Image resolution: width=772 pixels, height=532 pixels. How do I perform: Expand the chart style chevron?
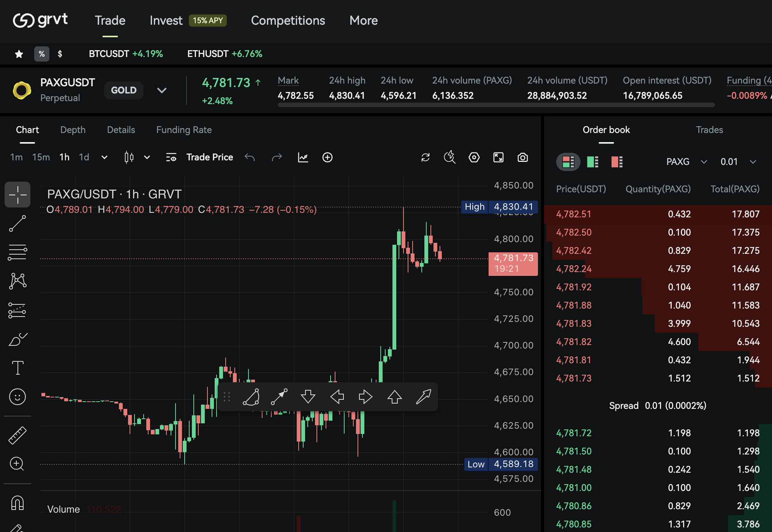(147, 157)
